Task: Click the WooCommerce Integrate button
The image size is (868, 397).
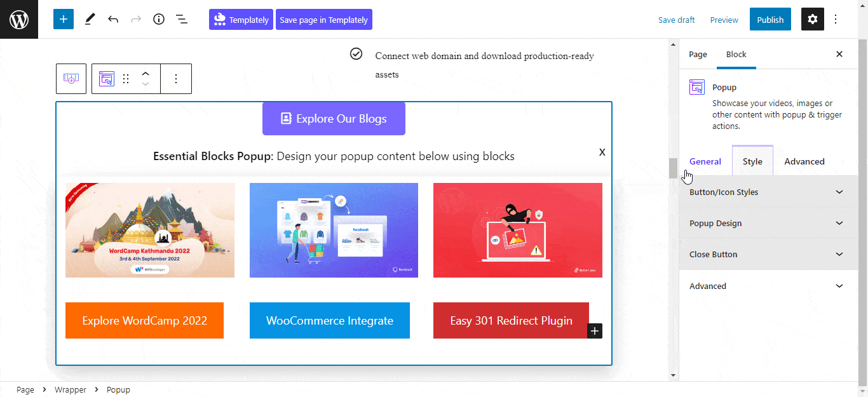Action: (x=329, y=320)
